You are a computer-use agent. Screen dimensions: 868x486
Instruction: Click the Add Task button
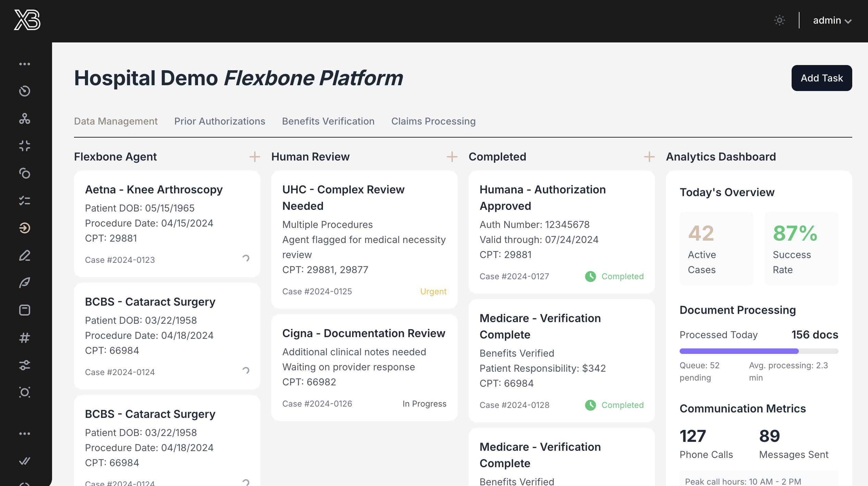(x=822, y=78)
